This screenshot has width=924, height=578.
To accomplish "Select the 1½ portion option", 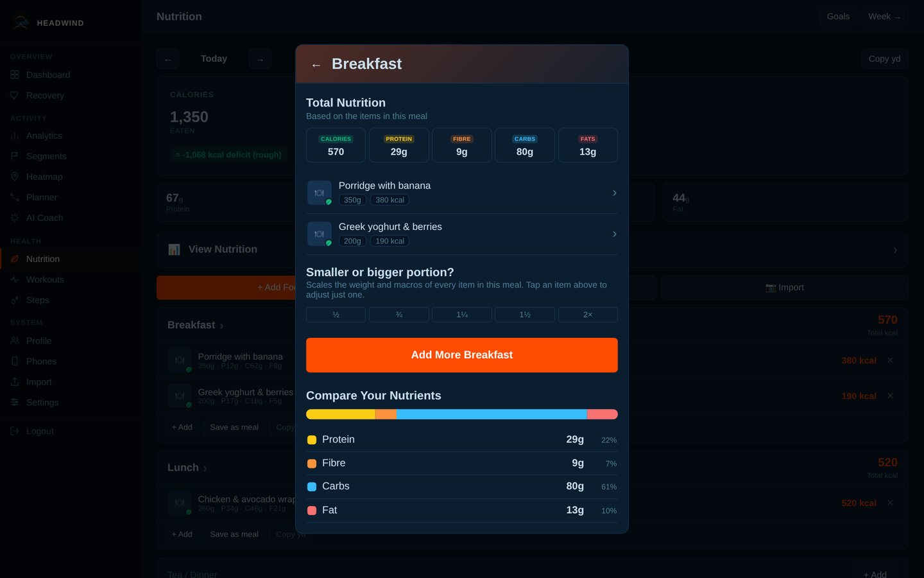I will point(525,315).
